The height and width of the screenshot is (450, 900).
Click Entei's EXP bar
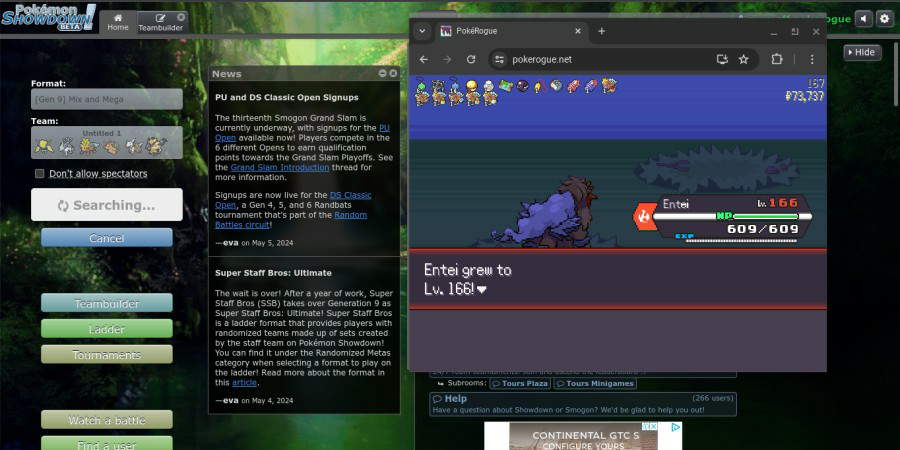tap(741, 240)
